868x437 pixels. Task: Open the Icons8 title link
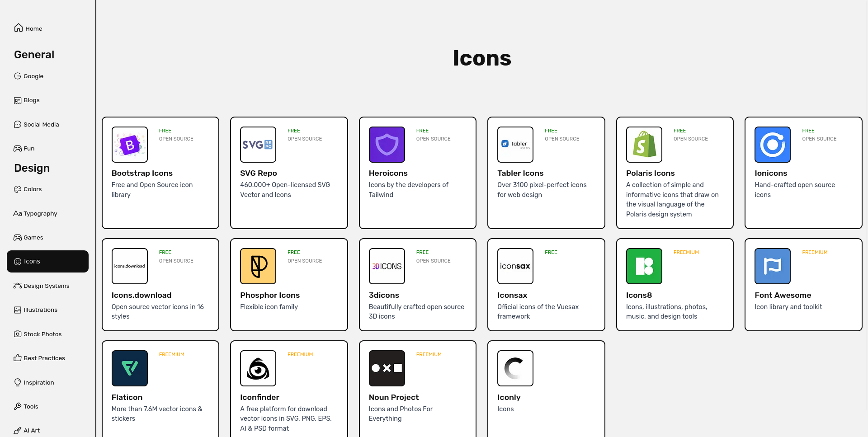click(639, 295)
